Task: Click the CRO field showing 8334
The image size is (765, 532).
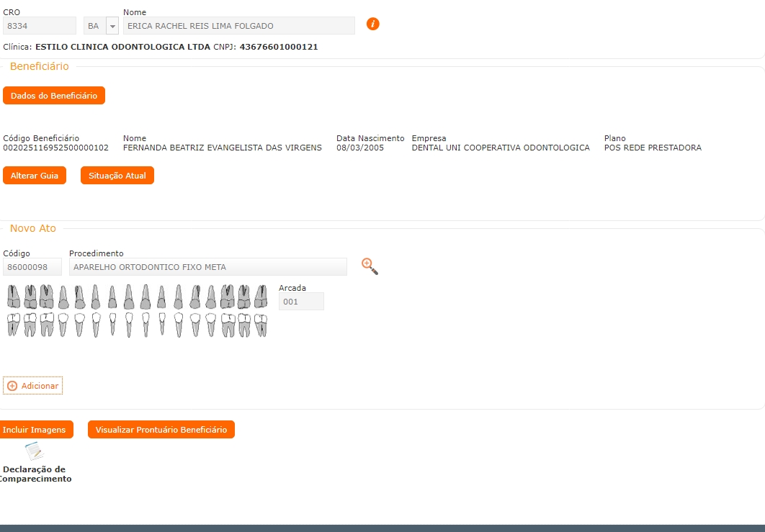Action: point(40,26)
